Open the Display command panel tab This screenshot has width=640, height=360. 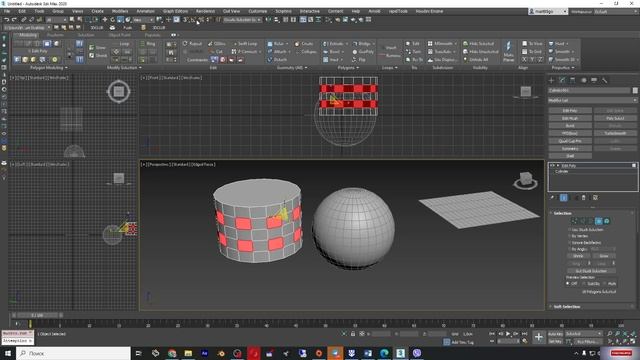[594, 80]
